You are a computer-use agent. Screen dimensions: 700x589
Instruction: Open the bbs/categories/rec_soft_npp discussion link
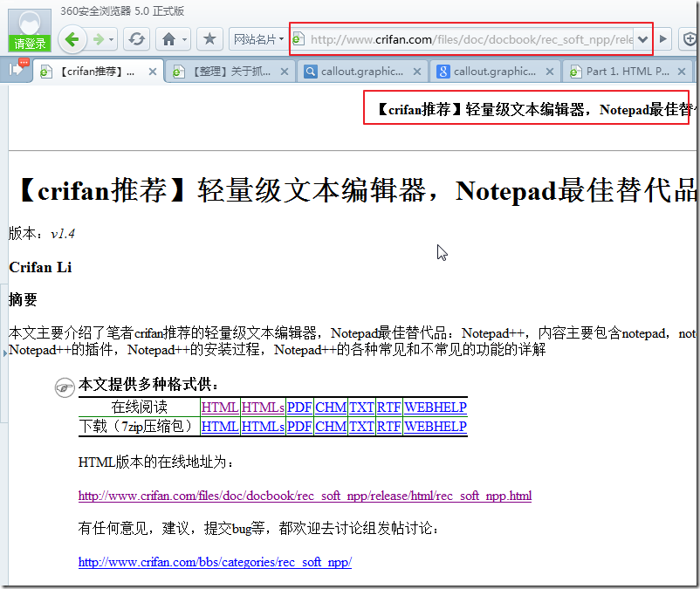click(x=215, y=562)
